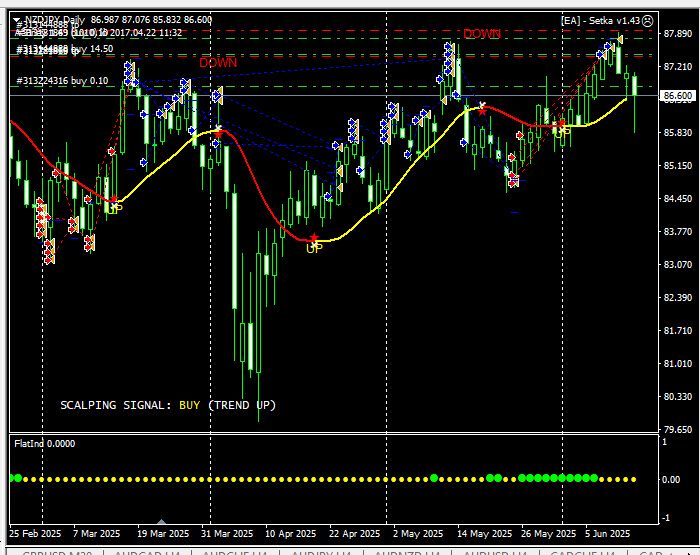Click the red DOWN label near 31 Mar 2025
The height and width of the screenshot is (555, 700).
coord(218,63)
